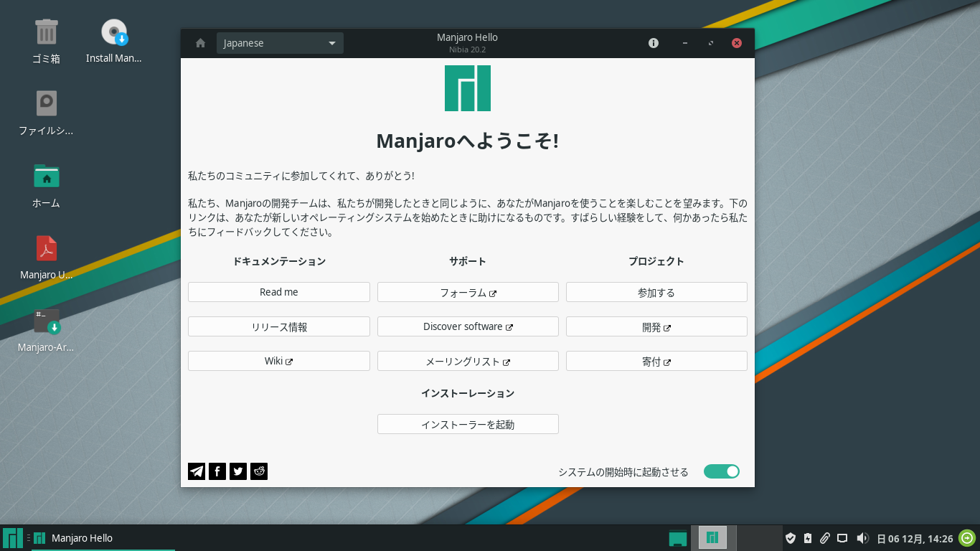Select the ファイルシステム filesystem desktop icon
Image resolution: width=980 pixels, height=551 pixels.
(46, 113)
